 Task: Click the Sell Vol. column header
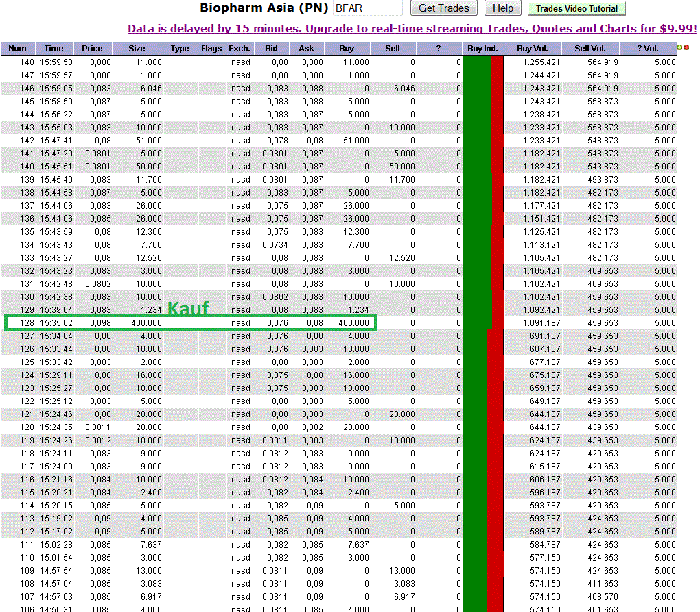tap(590, 48)
